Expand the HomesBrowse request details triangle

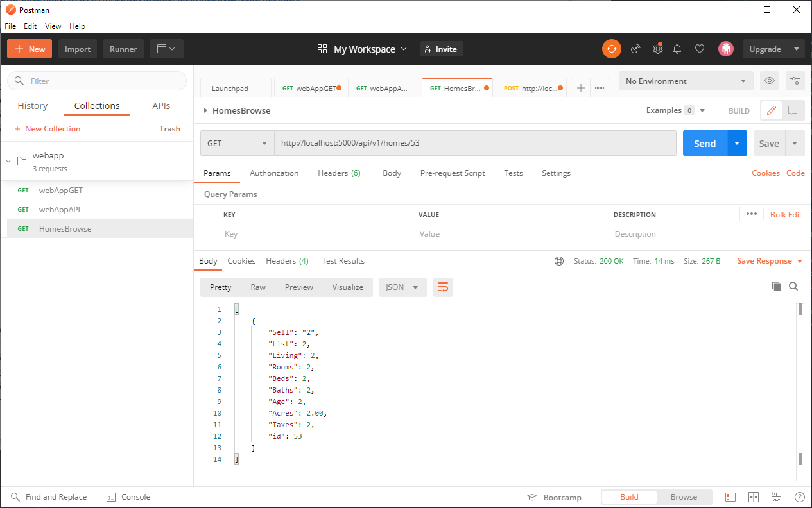205,110
